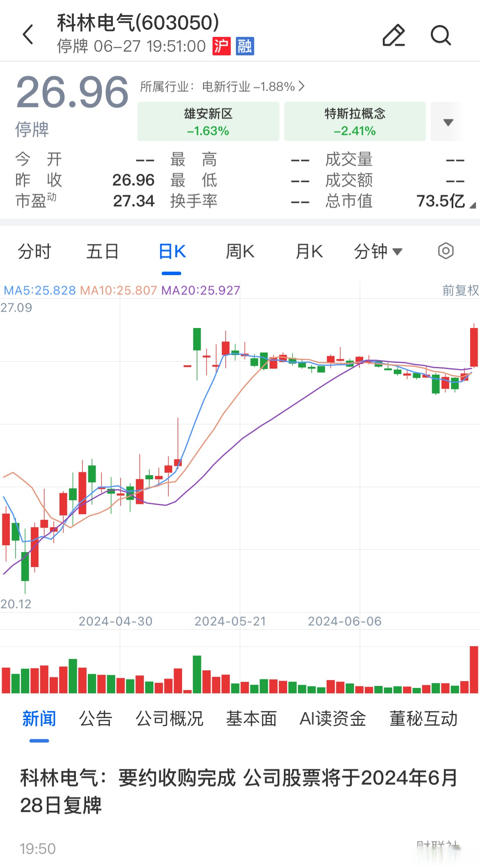Tap the 特斯拉概念 concept tag
Screen dimensions: 480x868
coord(355,122)
